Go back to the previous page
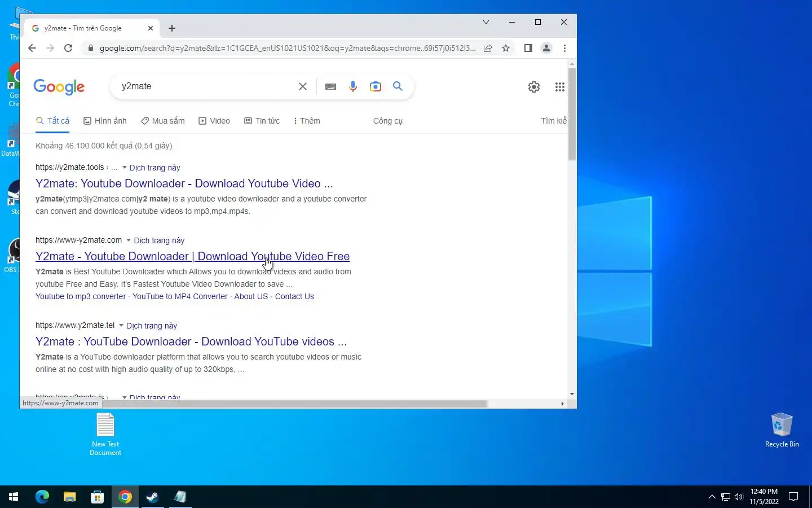The image size is (812, 508). click(32, 48)
